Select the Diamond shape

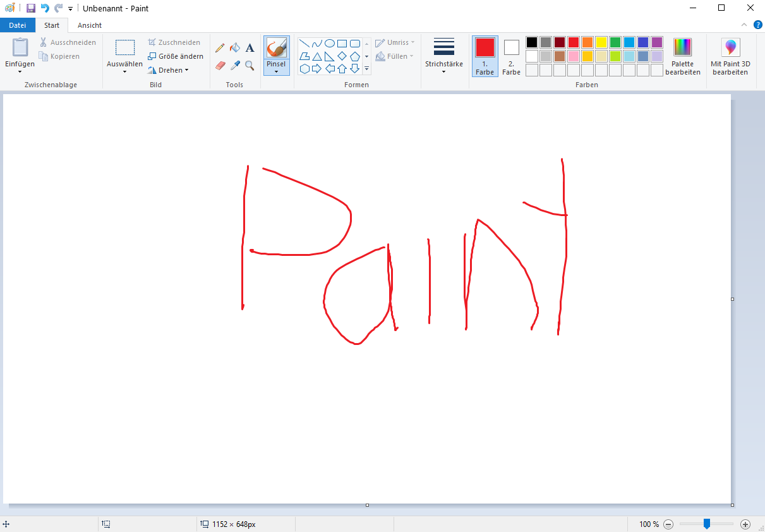(x=342, y=56)
